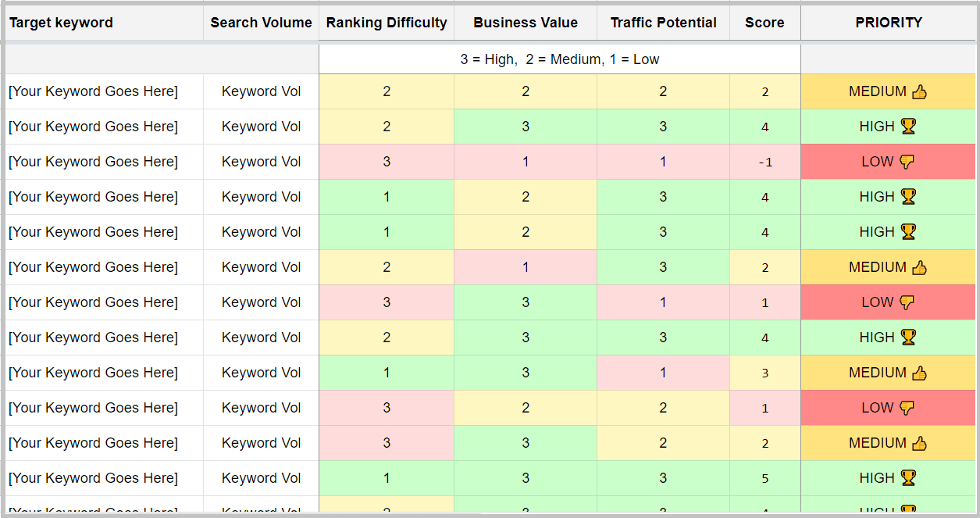Select the Search Volume column header

(x=262, y=23)
